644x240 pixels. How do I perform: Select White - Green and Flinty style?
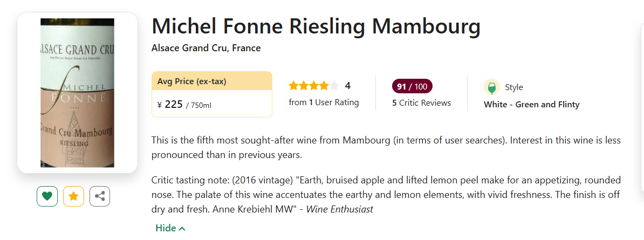531,105
